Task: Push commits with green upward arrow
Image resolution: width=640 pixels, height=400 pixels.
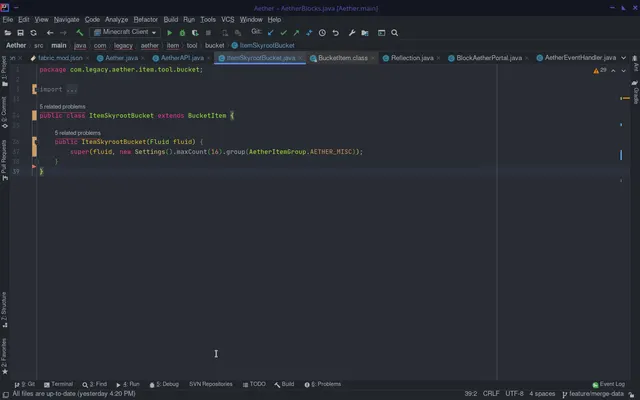Action: [x=296, y=33]
